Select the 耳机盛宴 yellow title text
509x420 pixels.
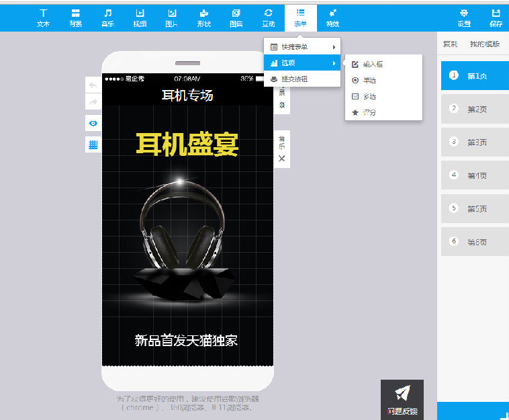point(187,144)
